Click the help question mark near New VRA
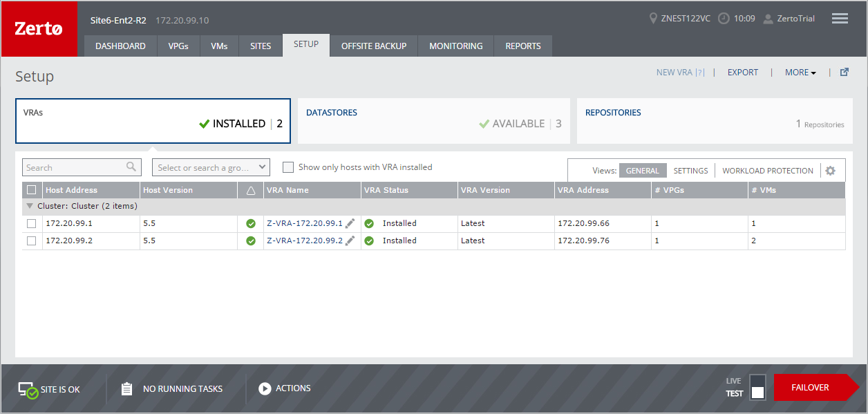868x414 pixels. pyautogui.click(x=700, y=72)
